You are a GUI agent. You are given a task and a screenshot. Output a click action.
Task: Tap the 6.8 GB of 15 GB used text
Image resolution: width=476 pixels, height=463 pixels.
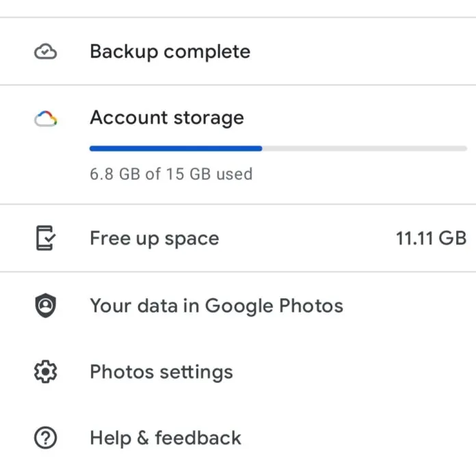pos(171,174)
